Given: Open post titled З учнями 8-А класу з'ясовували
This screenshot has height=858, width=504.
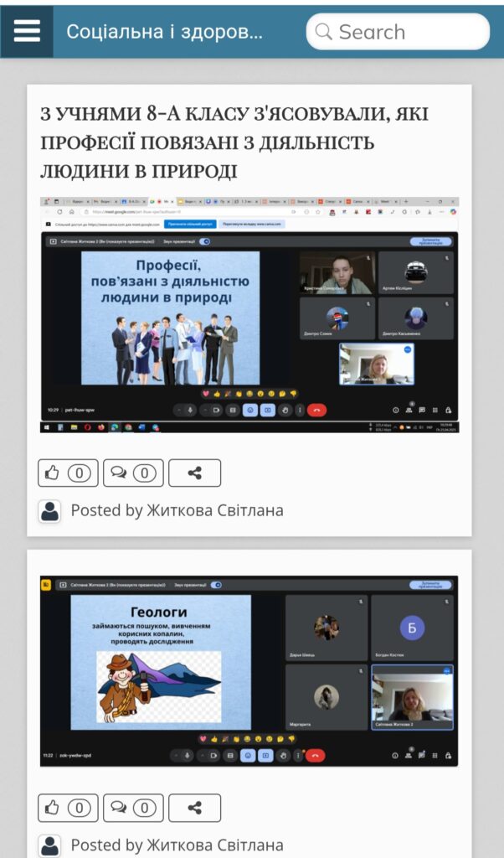Looking at the screenshot, I should point(234,142).
